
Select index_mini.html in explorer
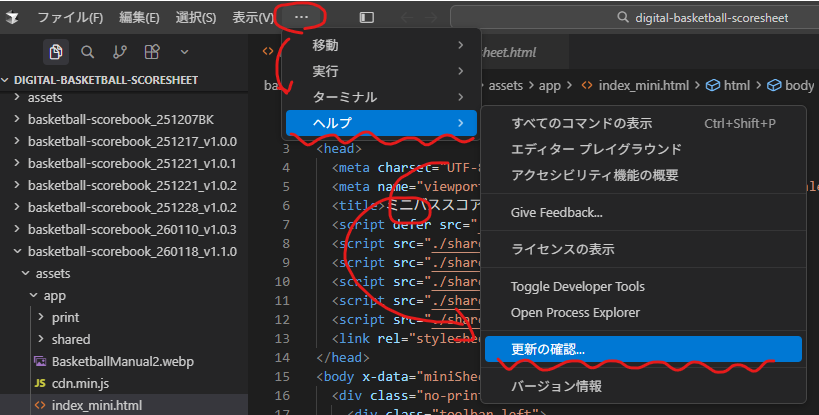[x=124, y=405]
